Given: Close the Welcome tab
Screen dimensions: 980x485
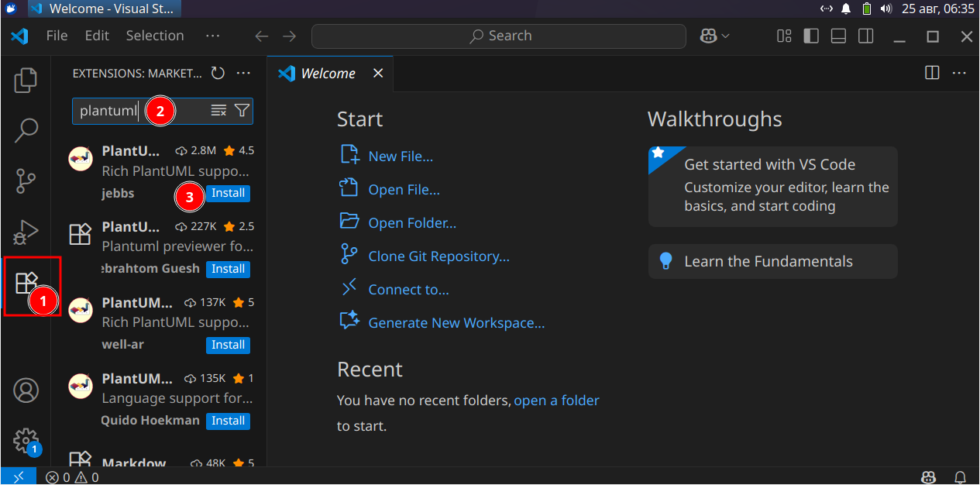Looking at the screenshot, I should 378,74.
